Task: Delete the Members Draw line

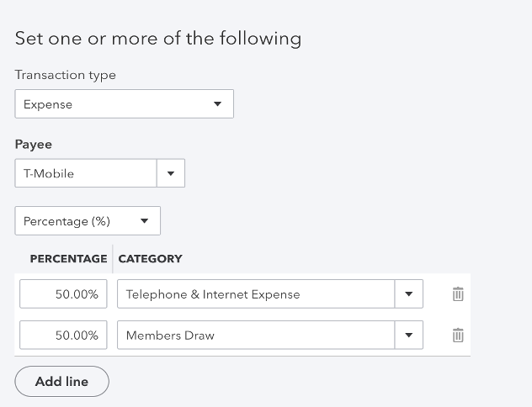Action: click(x=458, y=336)
